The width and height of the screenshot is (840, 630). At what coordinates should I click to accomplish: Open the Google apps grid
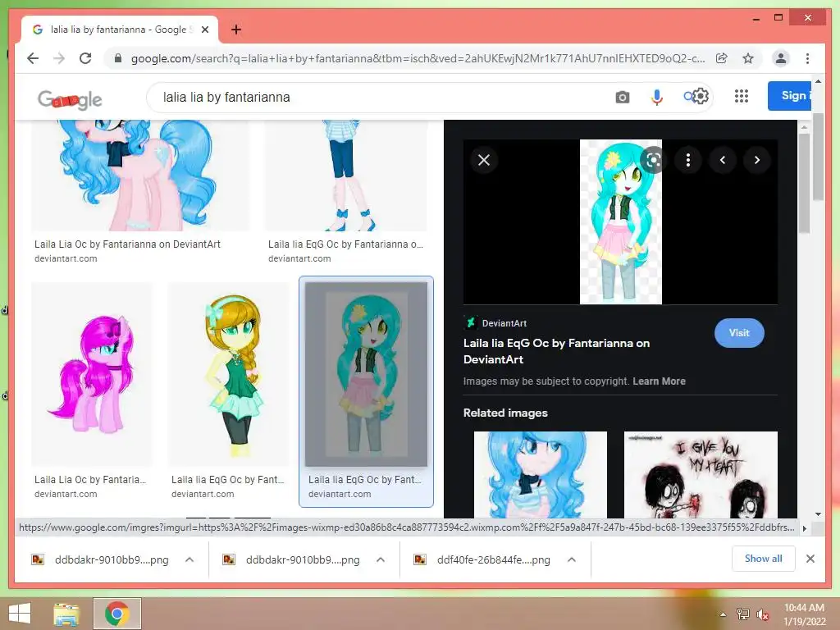coord(742,96)
